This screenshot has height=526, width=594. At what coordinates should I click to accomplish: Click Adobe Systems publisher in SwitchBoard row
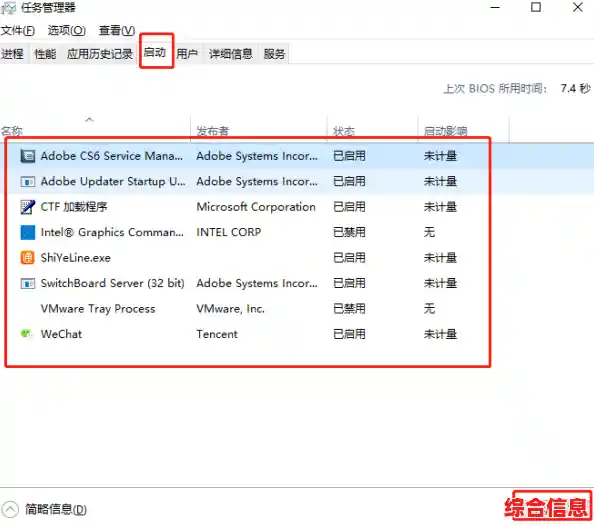pos(257,283)
